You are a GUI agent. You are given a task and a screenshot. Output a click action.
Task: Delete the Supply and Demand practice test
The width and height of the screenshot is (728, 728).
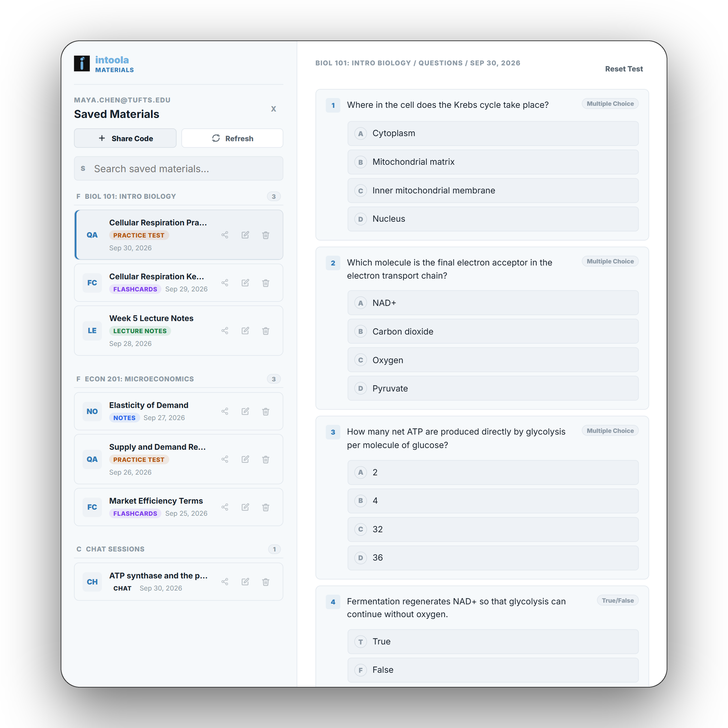[266, 459]
